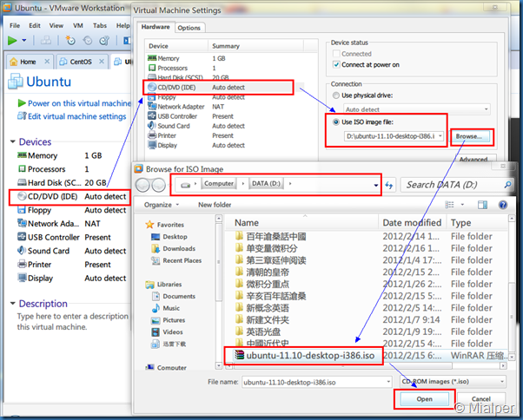Click Computer in the address breadcrumb

219,183
